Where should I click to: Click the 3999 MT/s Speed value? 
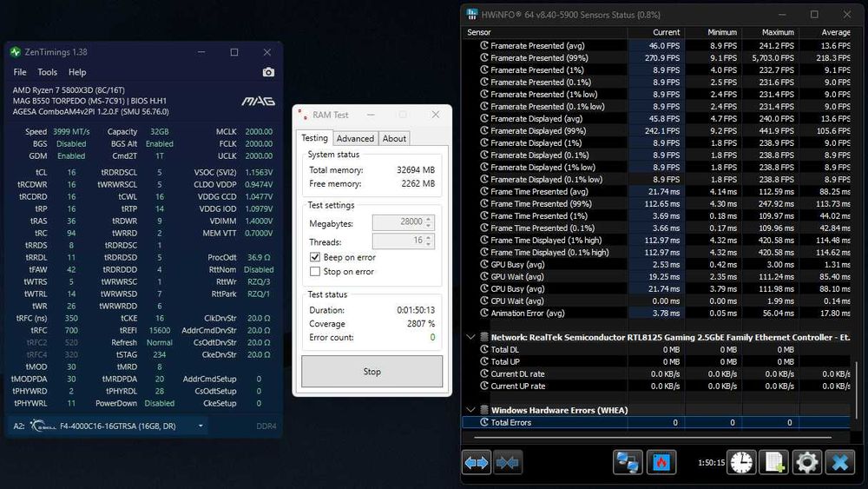coord(71,131)
